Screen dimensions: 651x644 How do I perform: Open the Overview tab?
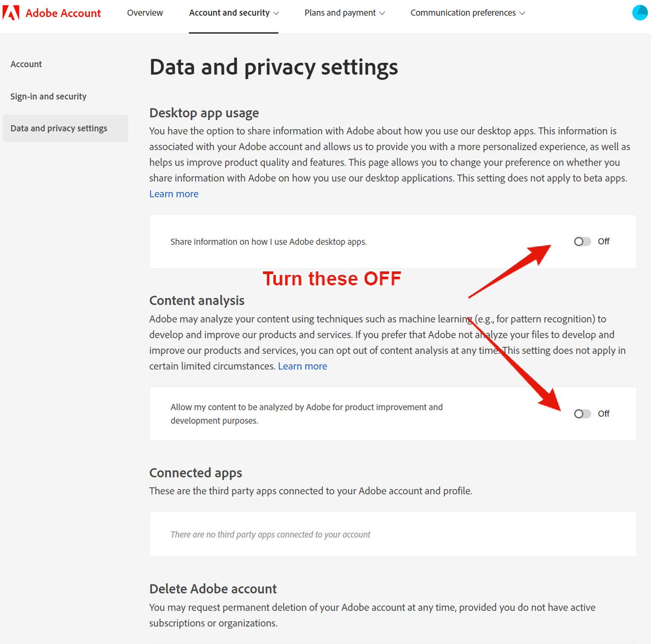pos(145,12)
